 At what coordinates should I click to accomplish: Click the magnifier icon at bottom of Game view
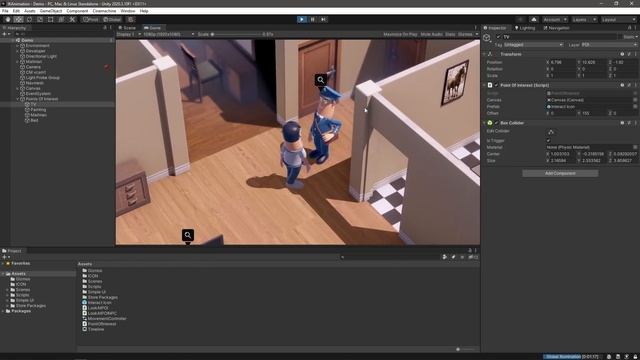coord(188,235)
